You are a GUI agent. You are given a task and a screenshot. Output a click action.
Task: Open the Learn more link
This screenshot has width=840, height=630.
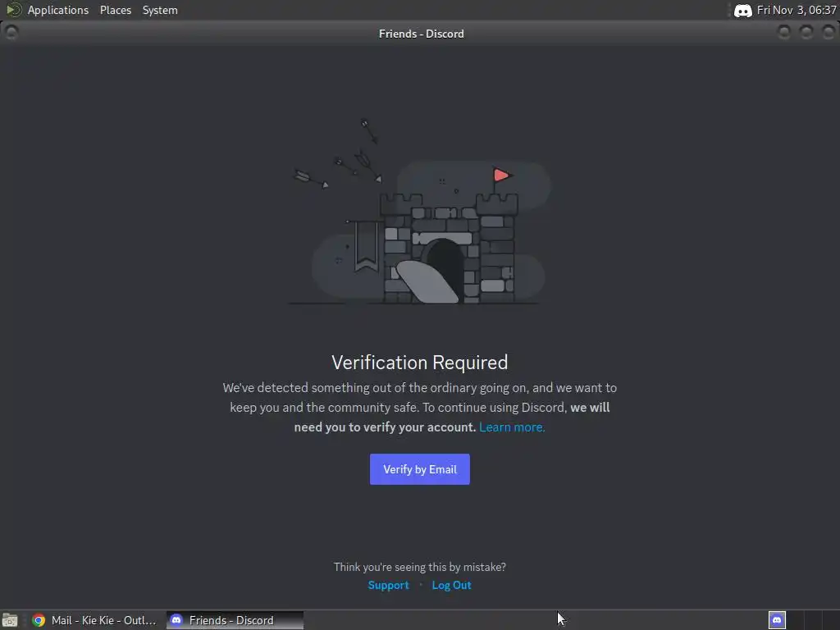click(x=512, y=427)
